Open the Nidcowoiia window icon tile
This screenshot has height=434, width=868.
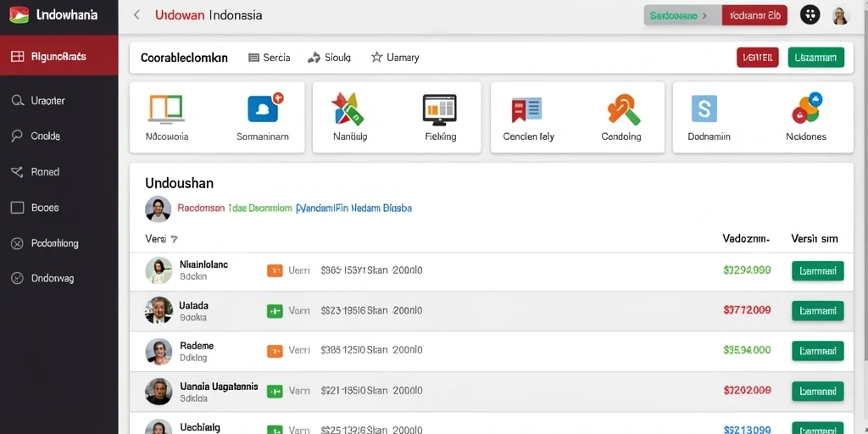[167, 108]
